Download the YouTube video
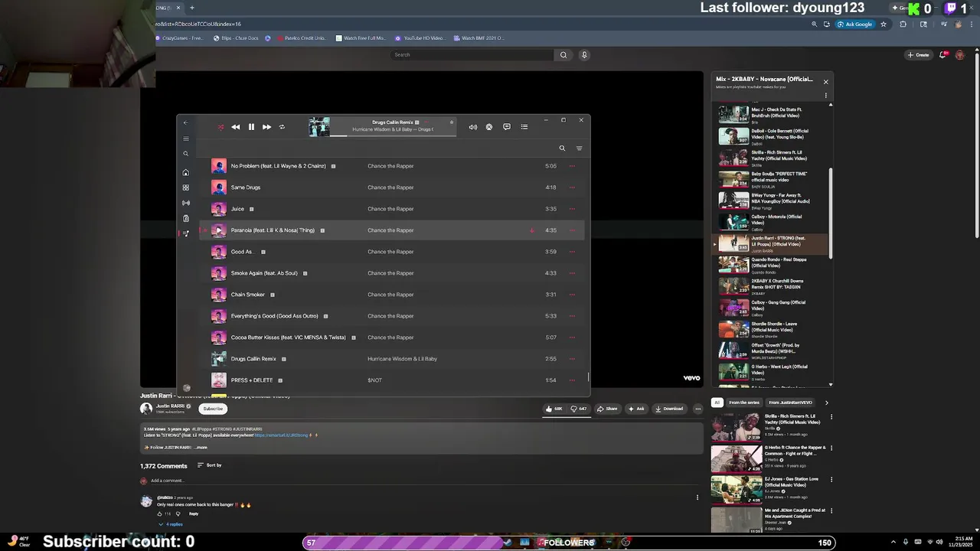 669,409
